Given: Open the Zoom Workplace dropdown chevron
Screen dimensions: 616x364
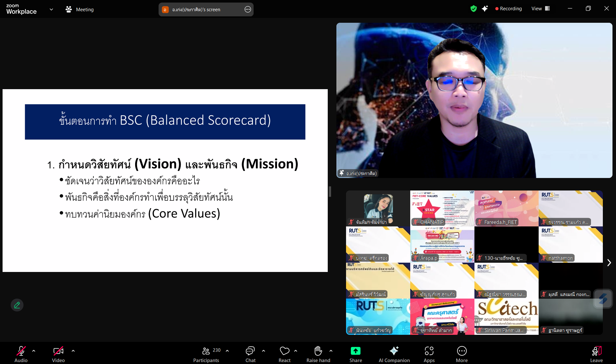Looking at the screenshot, I should (x=51, y=10).
